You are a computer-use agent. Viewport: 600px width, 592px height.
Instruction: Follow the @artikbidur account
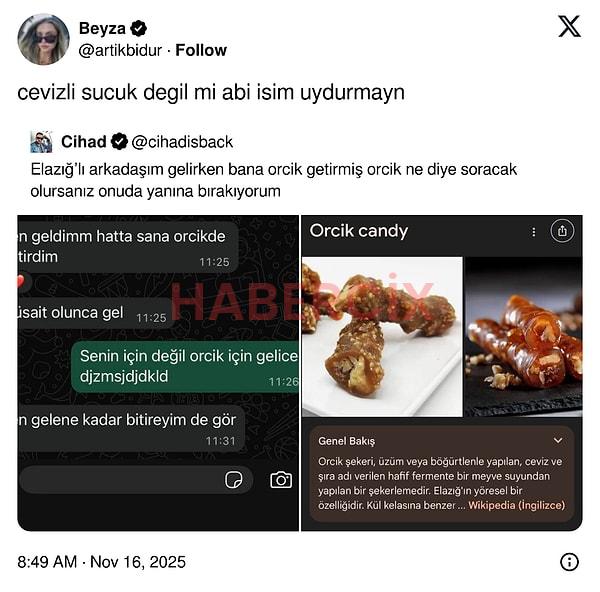[201, 50]
